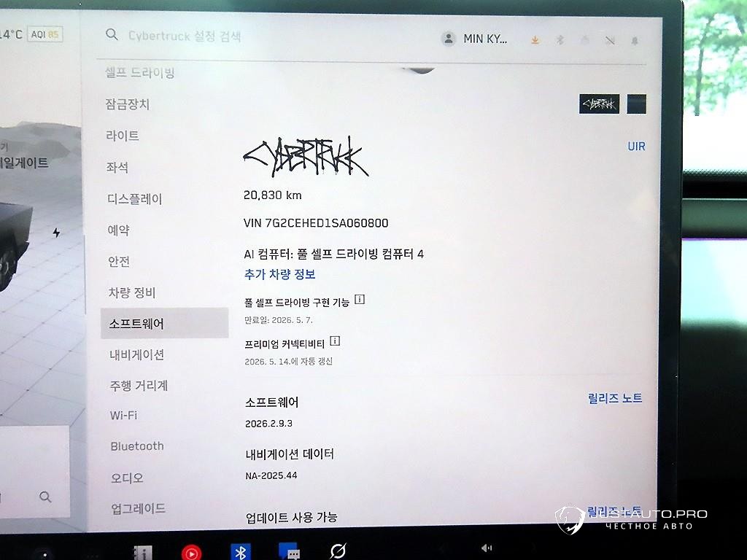
Task: Open the crossed-circle app icon in dock
Action: [338, 551]
